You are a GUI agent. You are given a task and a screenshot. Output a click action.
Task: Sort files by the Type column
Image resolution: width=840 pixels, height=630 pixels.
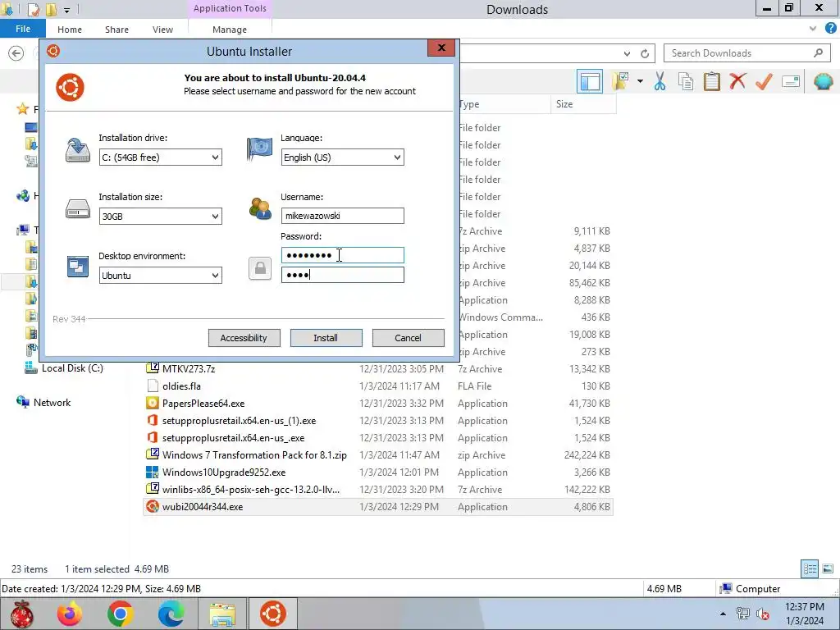[504, 104]
